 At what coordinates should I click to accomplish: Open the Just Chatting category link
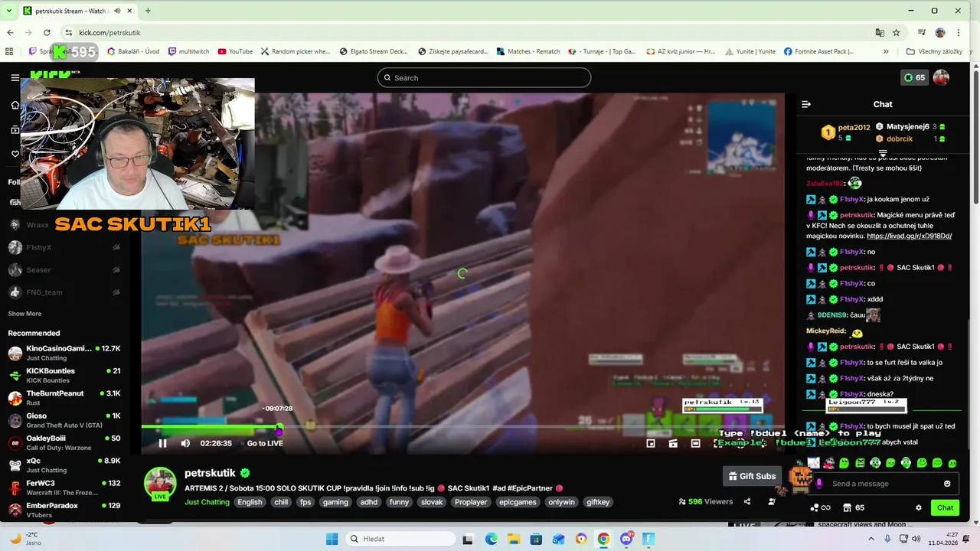click(207, 502)
